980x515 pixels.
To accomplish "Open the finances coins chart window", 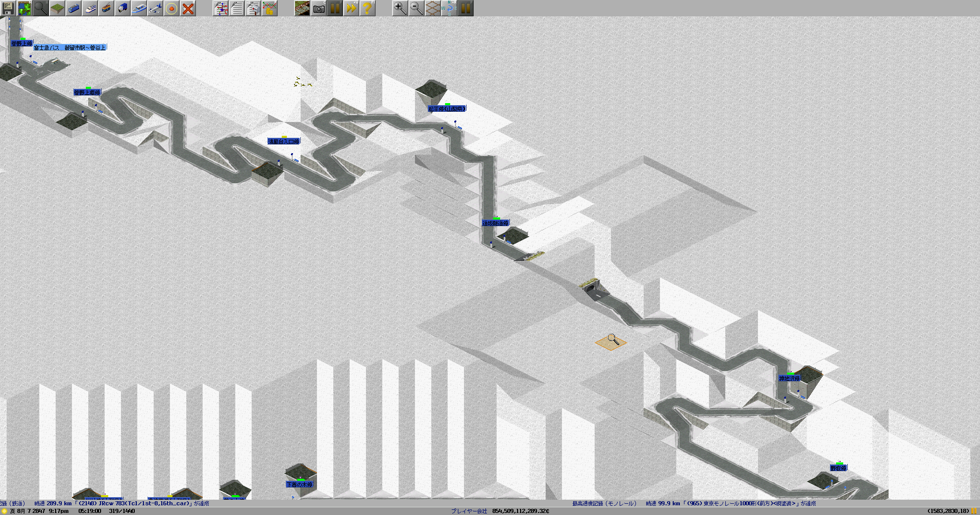I will pos(269,8).
